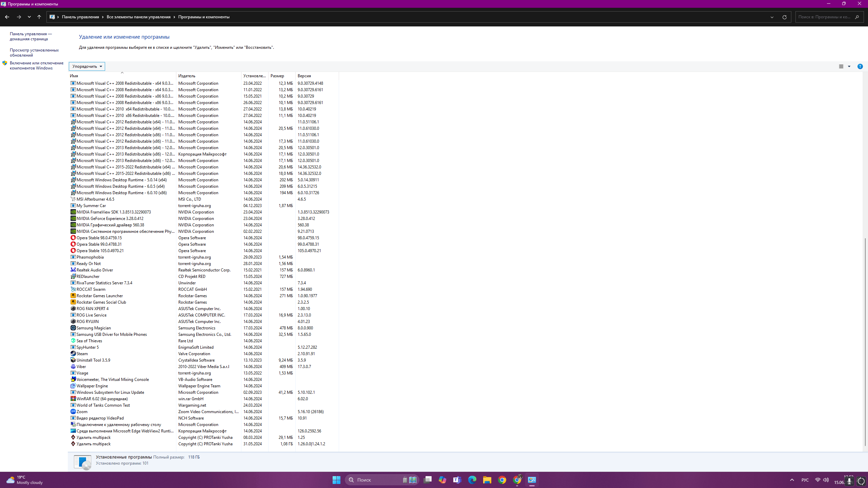Open the Упорядочить dropdown

pyautogui.click(x=87, y=66)
